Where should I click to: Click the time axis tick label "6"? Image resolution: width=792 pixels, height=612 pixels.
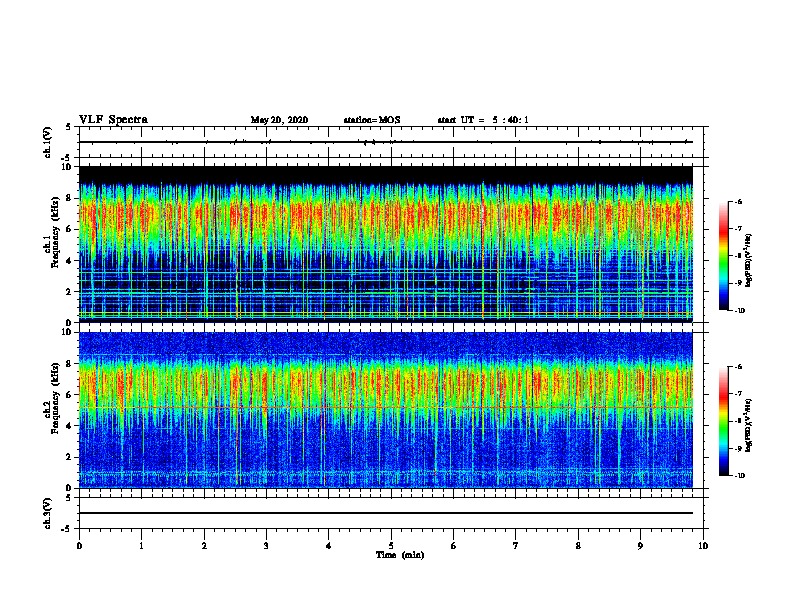coord(454,546)
